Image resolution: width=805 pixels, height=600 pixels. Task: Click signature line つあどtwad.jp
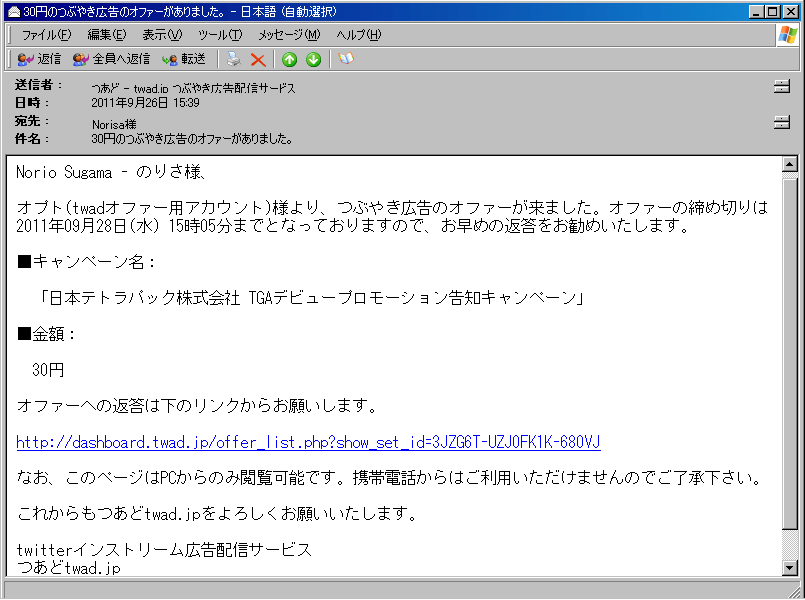pyautogui.click(x=68, y=568)
